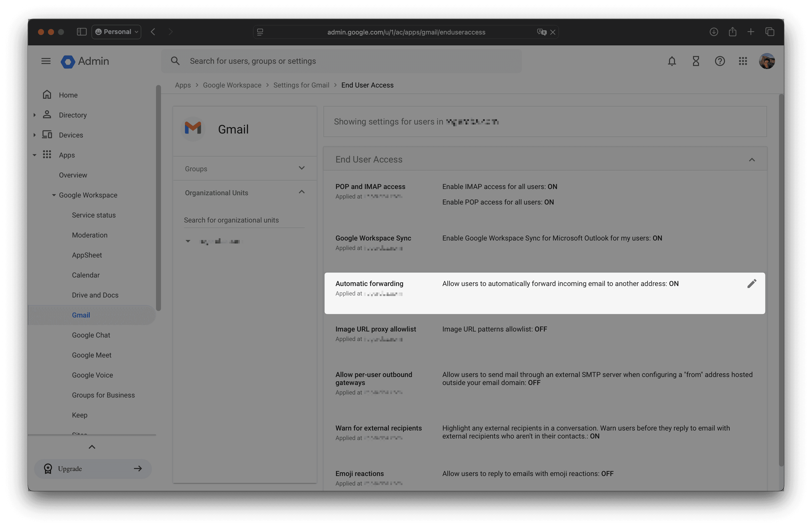Screen dimensions: 812x528
Task: Select Google Meet in the sidebar
Action: [x=92, y=355]
